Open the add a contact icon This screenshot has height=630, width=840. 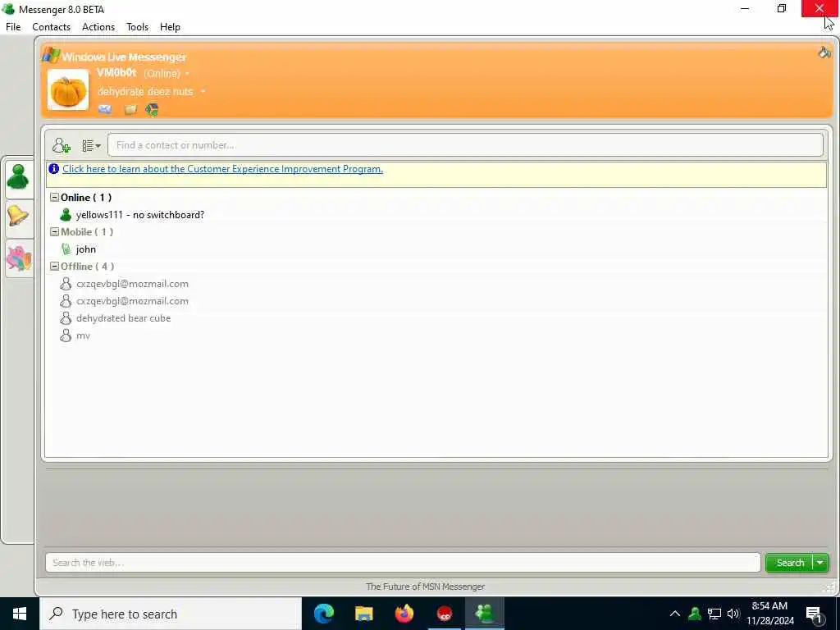[61, 145]
